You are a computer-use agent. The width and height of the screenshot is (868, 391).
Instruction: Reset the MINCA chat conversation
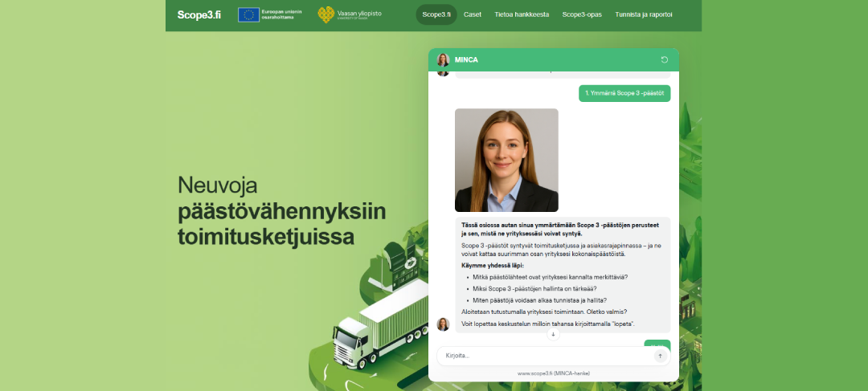point(664,59)
